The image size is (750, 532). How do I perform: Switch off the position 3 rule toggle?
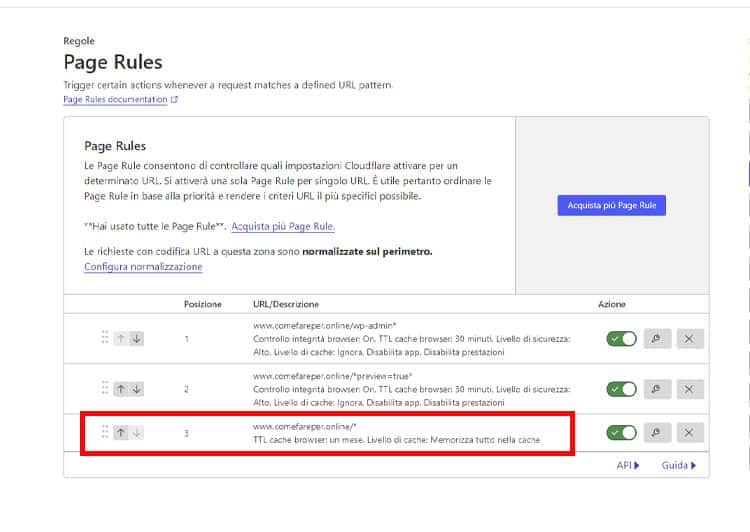[621, 433]
